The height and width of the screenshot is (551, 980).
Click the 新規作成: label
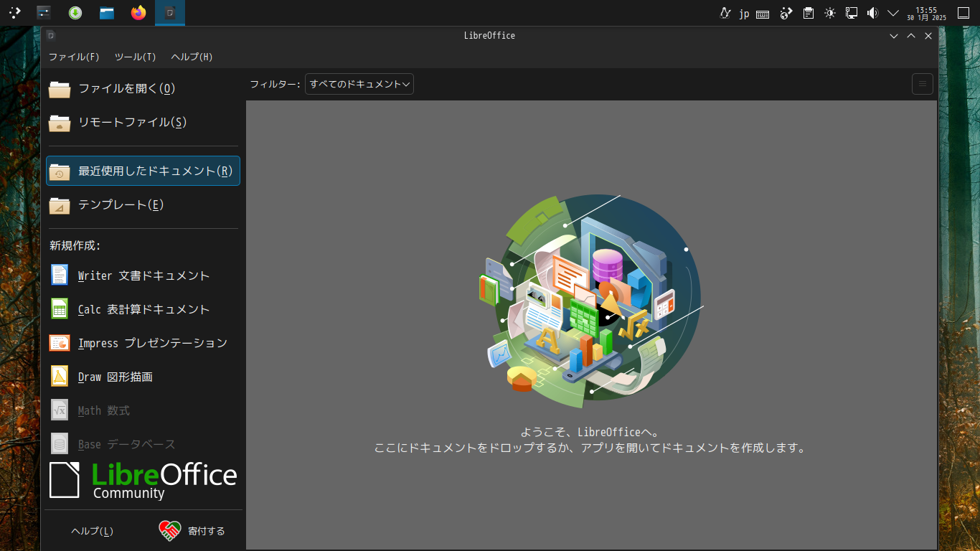(75, 245)
